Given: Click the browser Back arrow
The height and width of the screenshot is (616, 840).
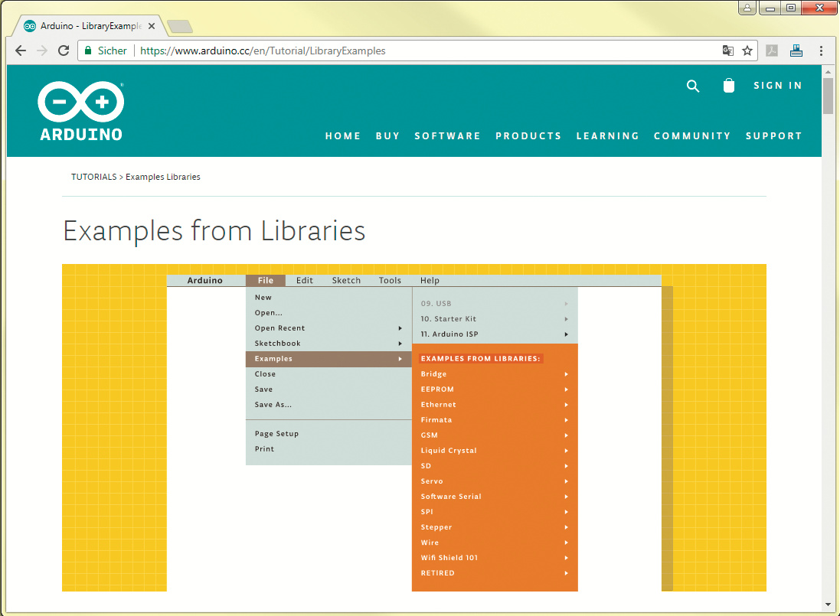Looking at the screenshot, I should pos(21,51).
